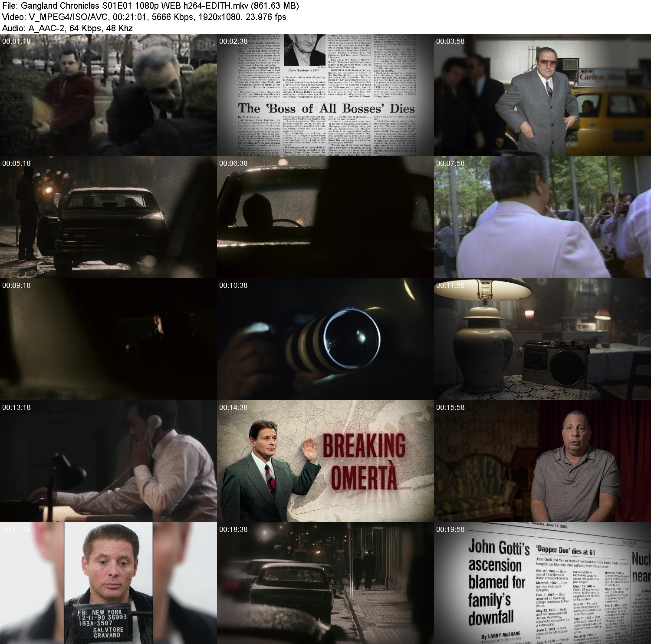Image resolution: width=651 pixels, height=644 pixels.
Task: Click the 00:14:38 timestamp label
Action: 233,407
